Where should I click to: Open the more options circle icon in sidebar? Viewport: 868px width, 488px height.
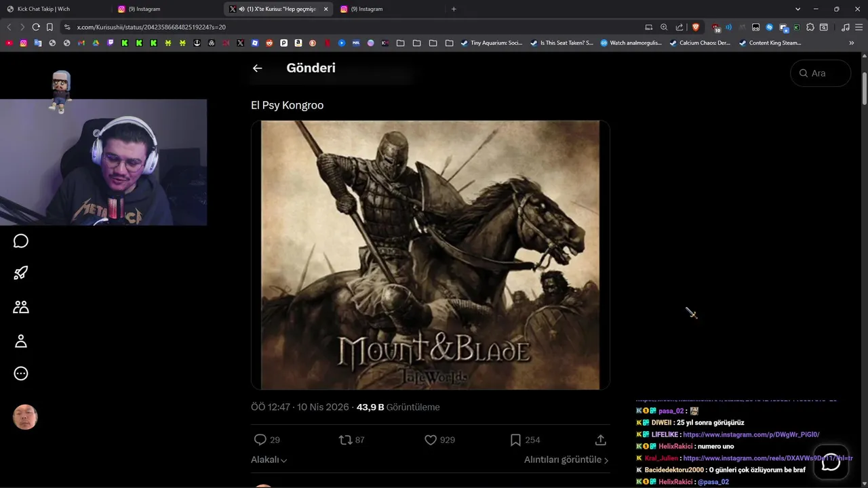click(x=21, y=373)
